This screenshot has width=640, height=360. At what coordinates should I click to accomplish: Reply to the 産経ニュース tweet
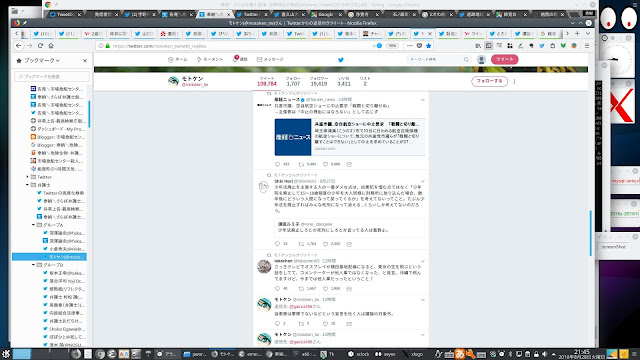[x=278, y=164]
